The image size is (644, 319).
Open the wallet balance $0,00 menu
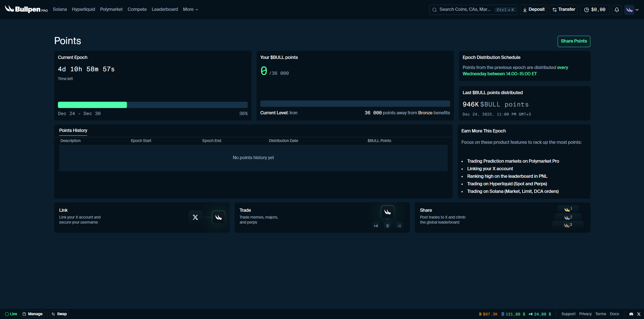pos(595,10)
